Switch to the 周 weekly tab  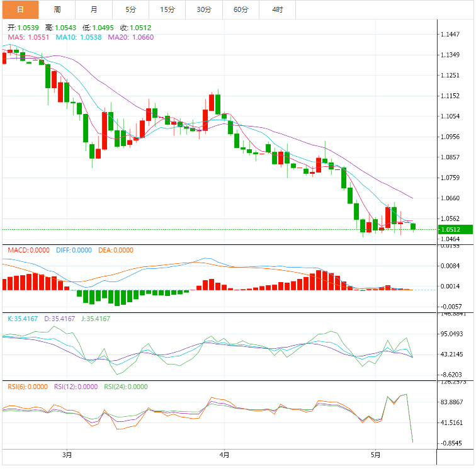(57, 9)
